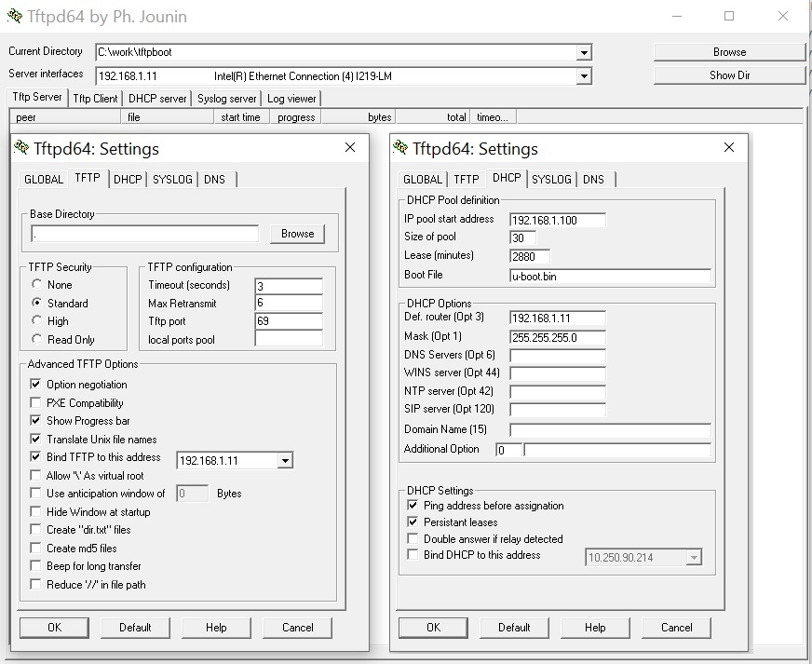Screen dimensions: 812x664
Task: Open SYSLOG tab in the right Settings dialog
Action: click(x=551, y=179)
